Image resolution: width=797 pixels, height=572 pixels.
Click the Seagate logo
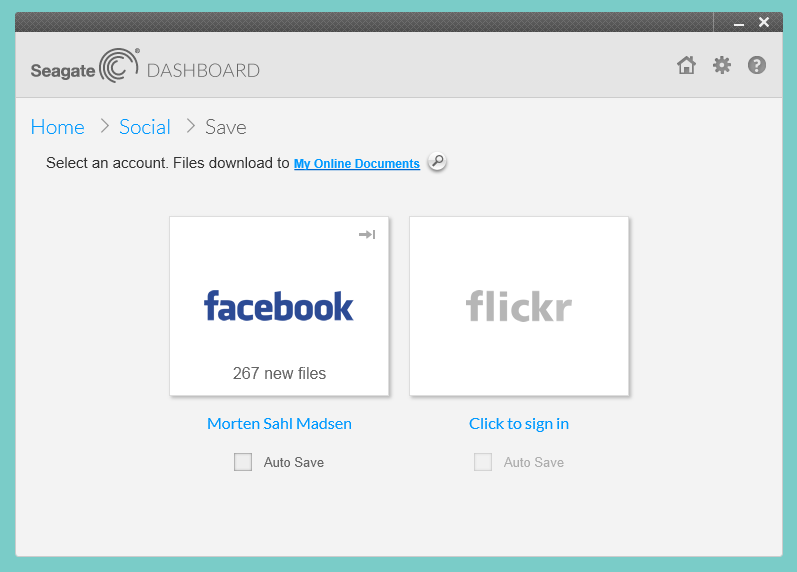tap(85, 66)
